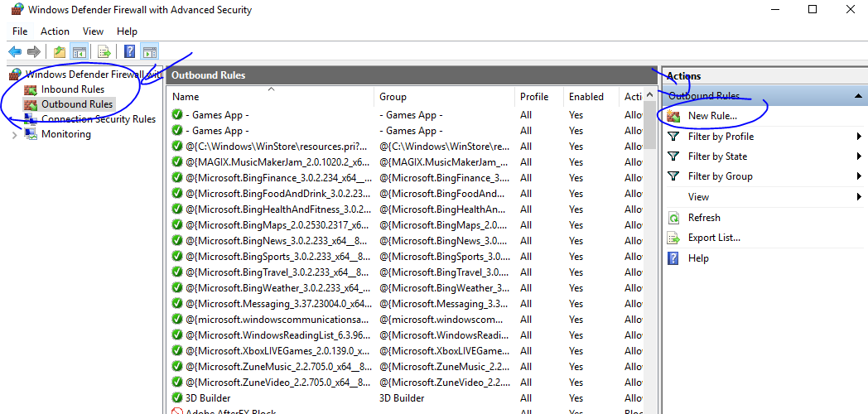The height and width of the screenshot is (414, 868).
Task: Sort by the Group column header
Action: point(445,96)
